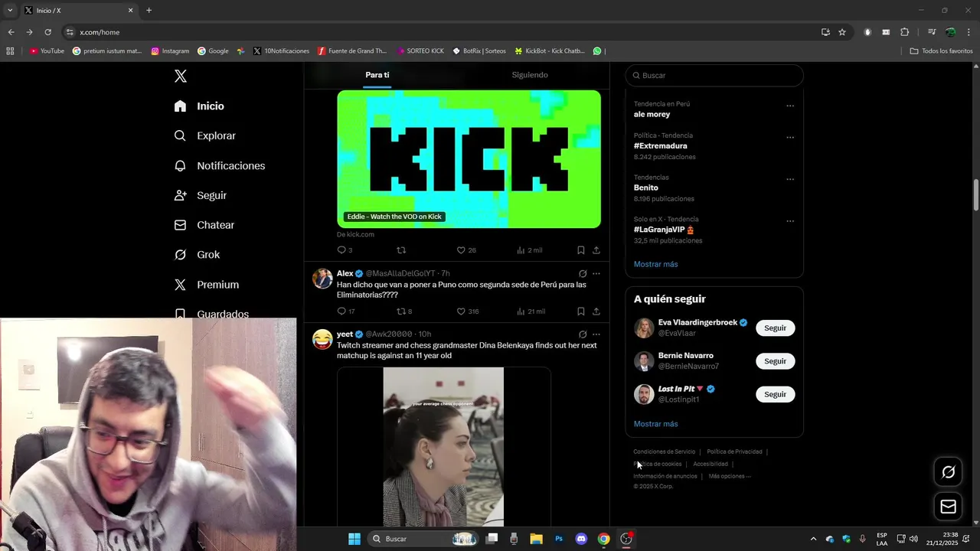The height and width of the screenshot is (551, 980).
Task: Open the #LaGranjaVIP trend
Action: (664, 230)
